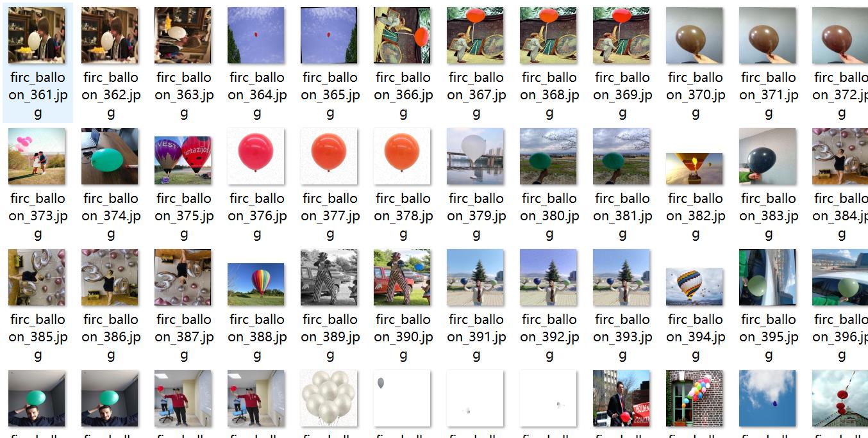
Task: Click file firc_balloon_364.jpg with red balloon in sky
Action: click(x=256, y=35)
